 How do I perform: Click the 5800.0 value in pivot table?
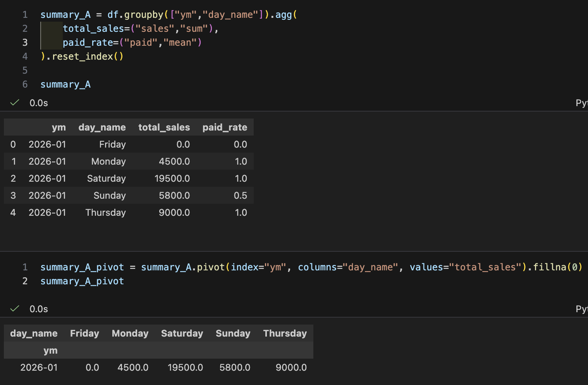235,368
